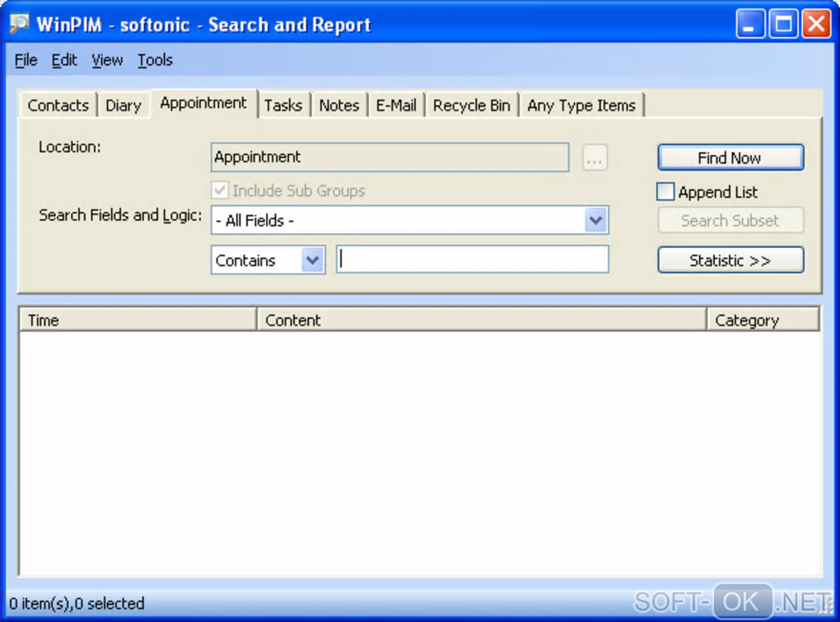This screenshot has height=622, width=840.
Task: Toggle the Include Sub Groups checkbox
Action: (x=220, y=190)
